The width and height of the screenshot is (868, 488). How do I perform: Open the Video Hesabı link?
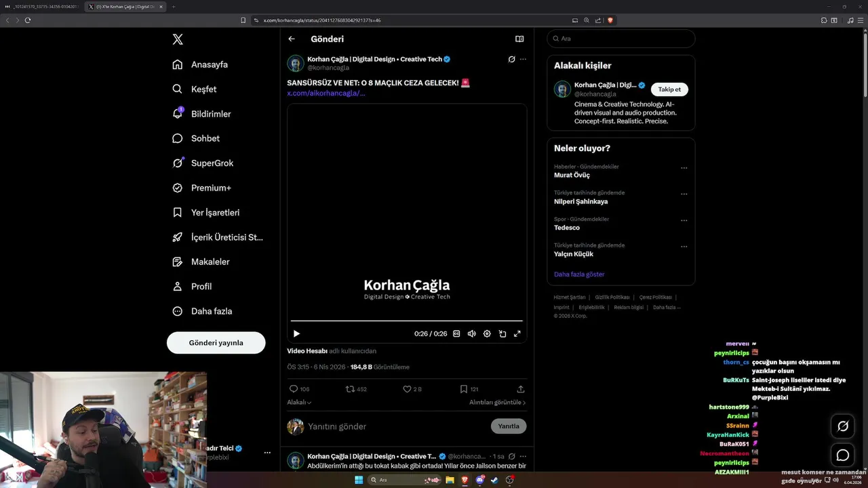(x=307, y=351)
